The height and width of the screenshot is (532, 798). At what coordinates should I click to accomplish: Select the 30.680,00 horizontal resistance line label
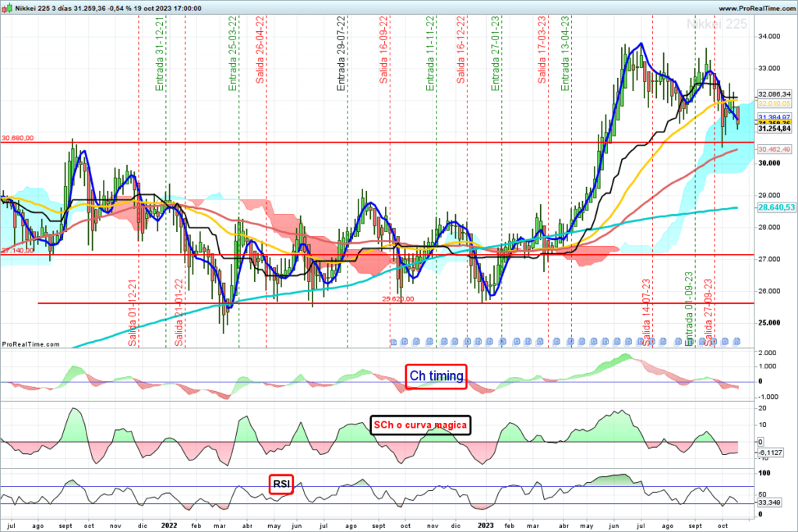pyautogui.click(x=17, y=138)
